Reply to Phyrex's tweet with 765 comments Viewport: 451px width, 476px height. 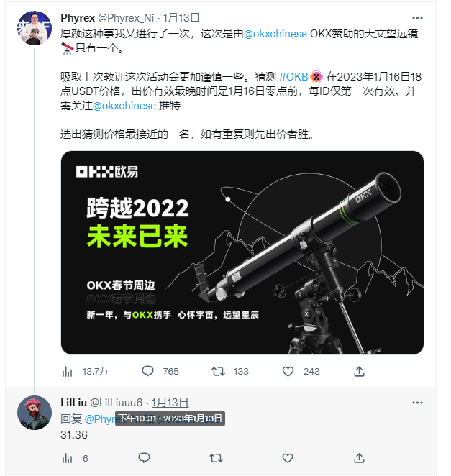click(160, 371)
